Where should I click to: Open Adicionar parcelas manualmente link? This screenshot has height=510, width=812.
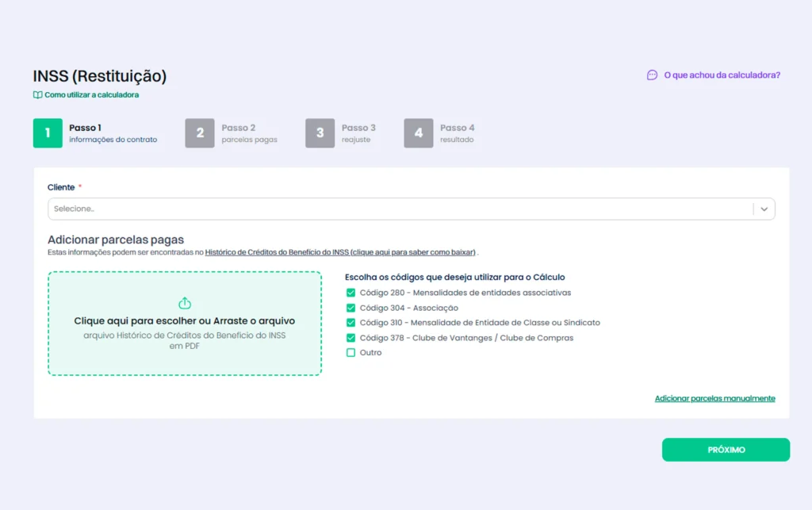click(714, 398)
